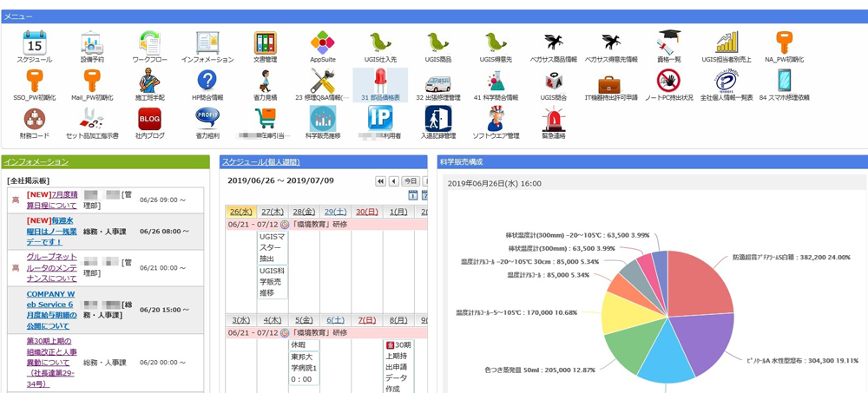Image resolution: width=868 pixels, height=393 pixels.
Task: Click the UGIS仕入先 bird icon
Action: (x=380, y=43)
